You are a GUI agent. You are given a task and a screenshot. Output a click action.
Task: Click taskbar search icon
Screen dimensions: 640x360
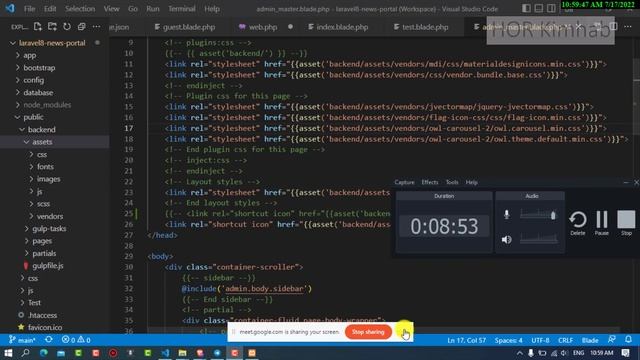[x=26, y=353]
